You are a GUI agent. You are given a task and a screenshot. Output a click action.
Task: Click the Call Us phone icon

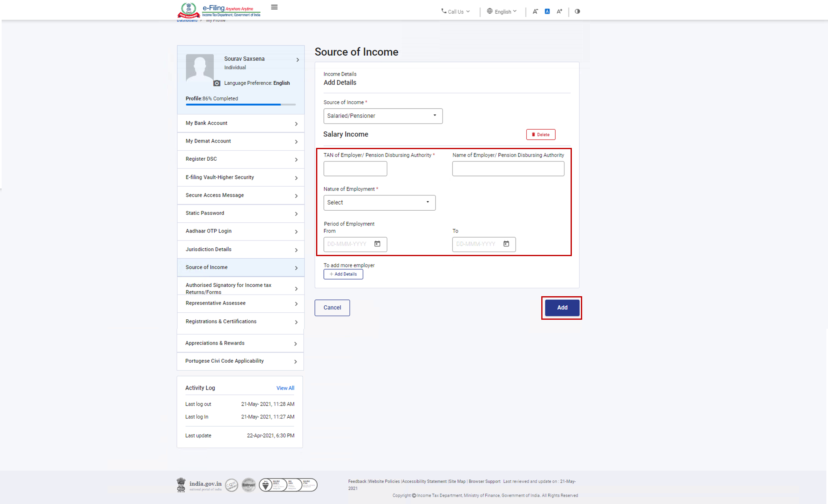click(444, 11)
